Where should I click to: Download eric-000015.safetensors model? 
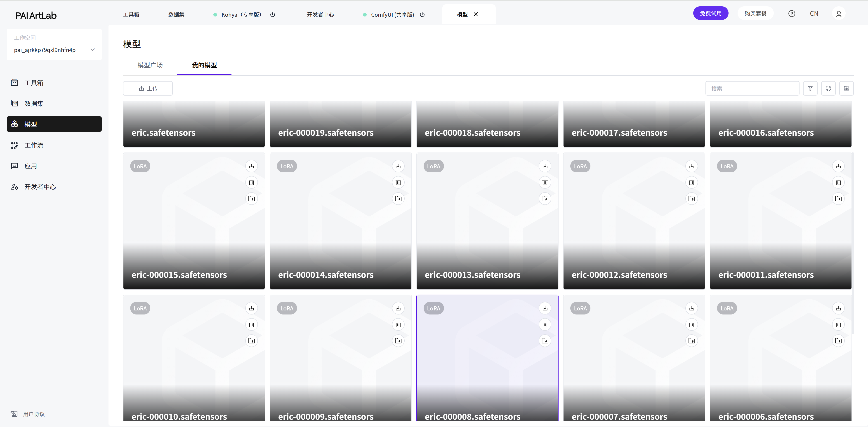pos(251,166)
